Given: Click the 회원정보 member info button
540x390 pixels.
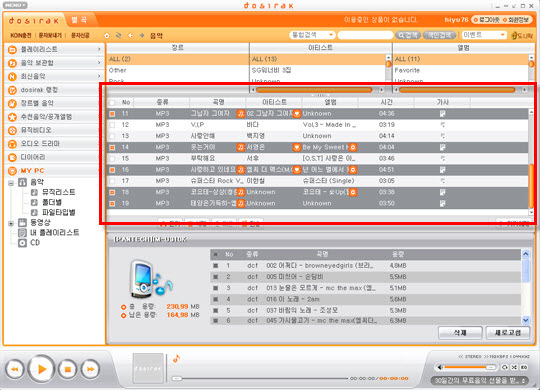Looking at the screenshot, I should pyautogui.click(x=516, y=20).
